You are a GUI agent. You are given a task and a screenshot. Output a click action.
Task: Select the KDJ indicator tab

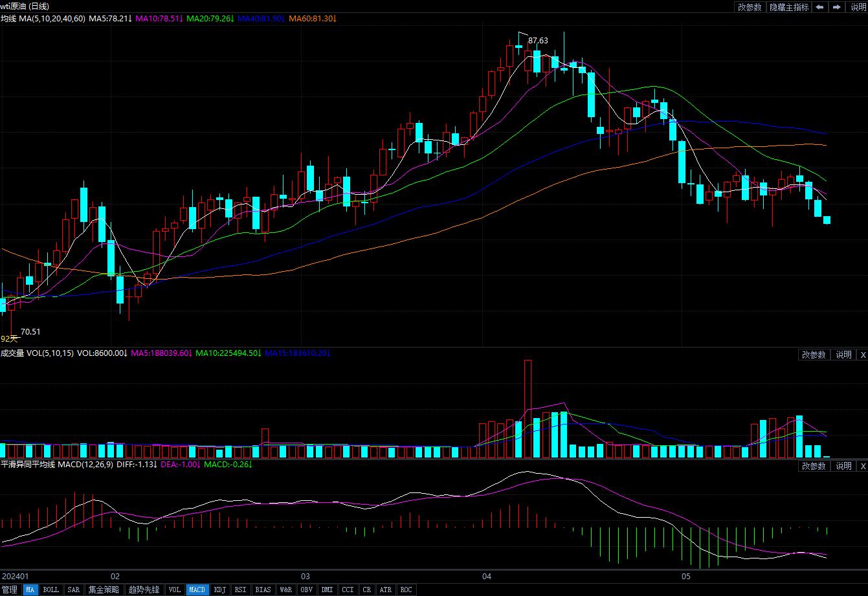pyautogui.click(x=220, y=590)
